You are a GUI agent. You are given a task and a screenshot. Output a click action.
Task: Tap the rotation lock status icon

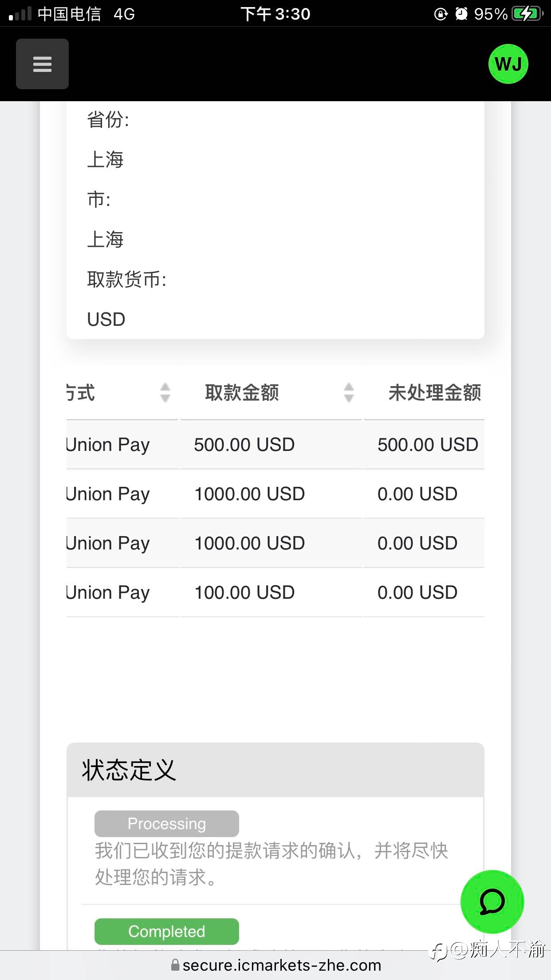tap(441, 14)
